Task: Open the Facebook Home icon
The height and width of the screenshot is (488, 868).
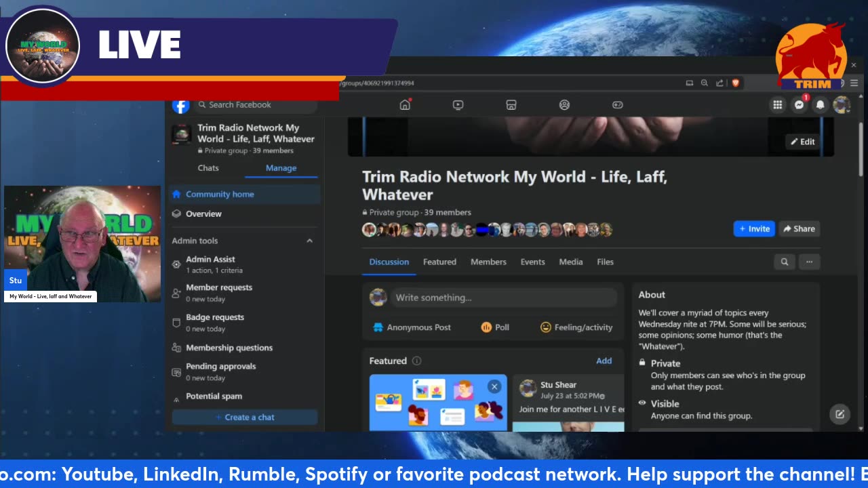Action: click(x=405, y=104)
